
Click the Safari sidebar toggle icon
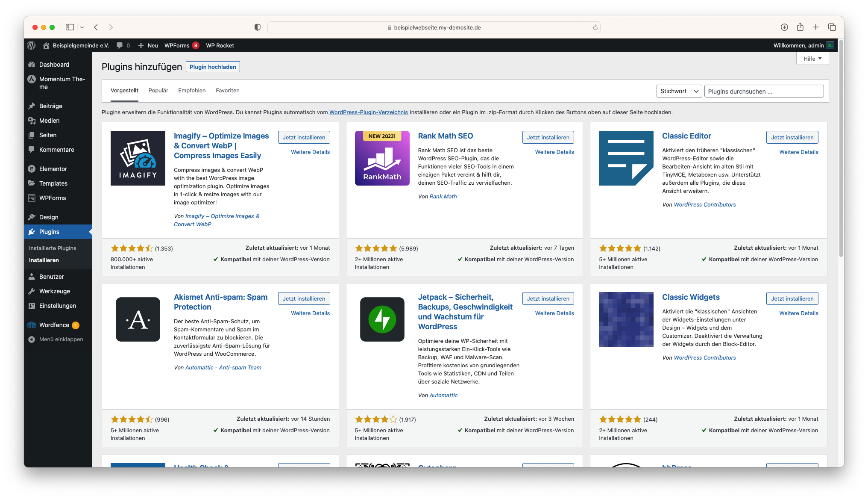coord(70,27)
